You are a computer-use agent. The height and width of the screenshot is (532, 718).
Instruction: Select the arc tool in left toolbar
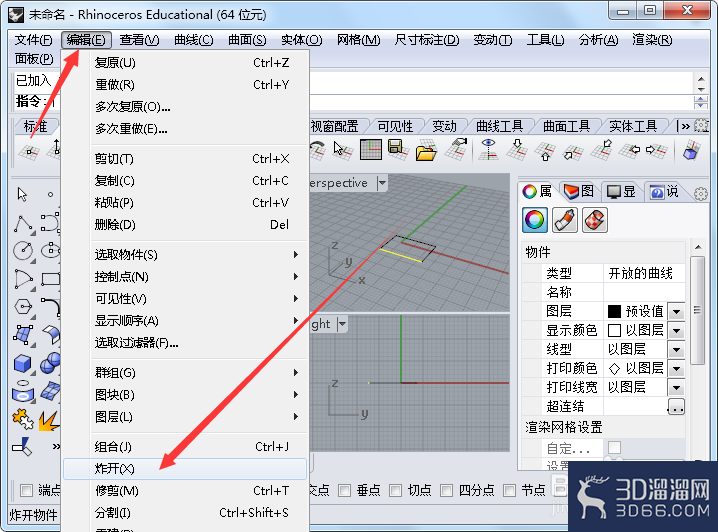pos(23,279)
